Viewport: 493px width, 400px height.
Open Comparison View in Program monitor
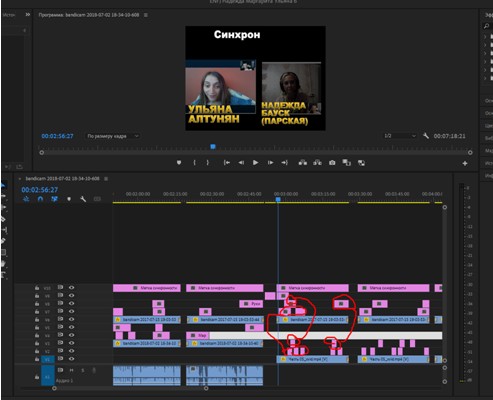click(347, 163)
